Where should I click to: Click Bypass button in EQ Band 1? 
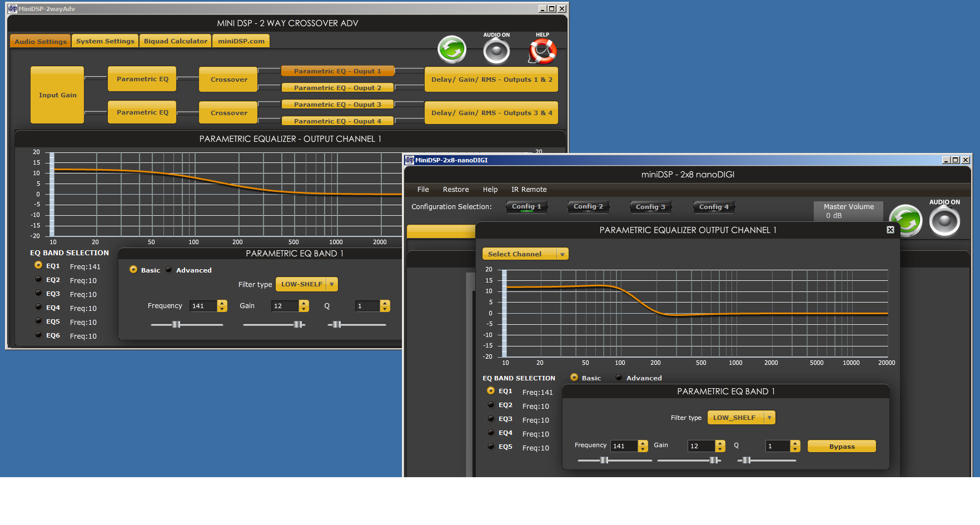842,447
